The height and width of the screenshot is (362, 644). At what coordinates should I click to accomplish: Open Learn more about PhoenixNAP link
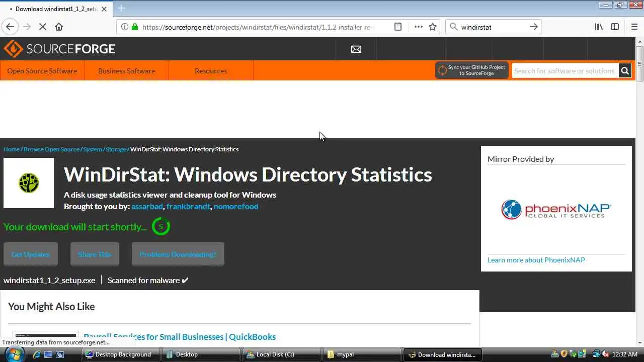pyautogui.click(x=536, y=260)
